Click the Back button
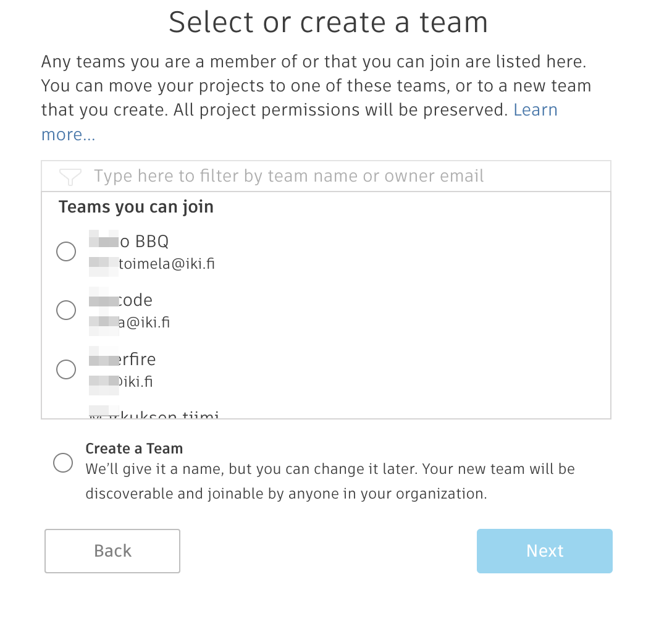Image resolution: width=672 pixels, height=624 pixels. coord(112,550)
